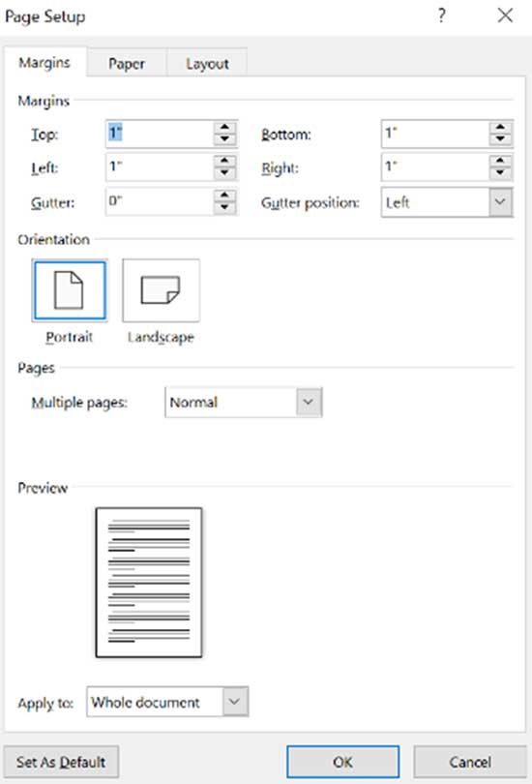532x784 pixels.
Task: Select the Portrait orientation icon
Action: click(x=70, y=290)
